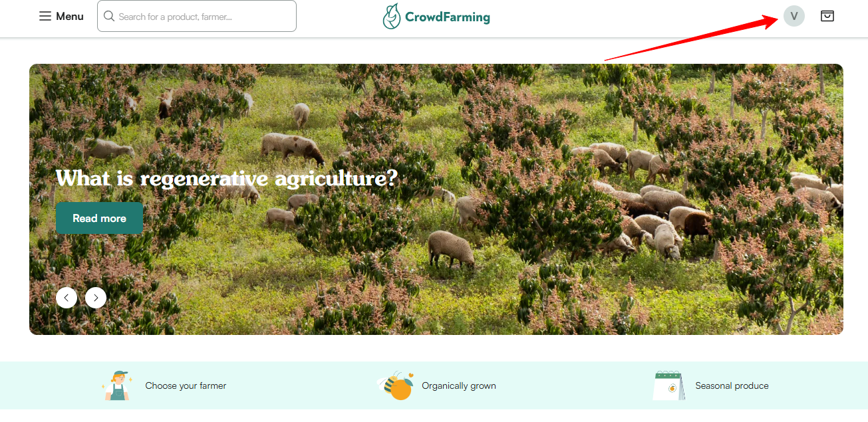
Task: Click the regenerative agriculture headline
Action: (226, 178)
